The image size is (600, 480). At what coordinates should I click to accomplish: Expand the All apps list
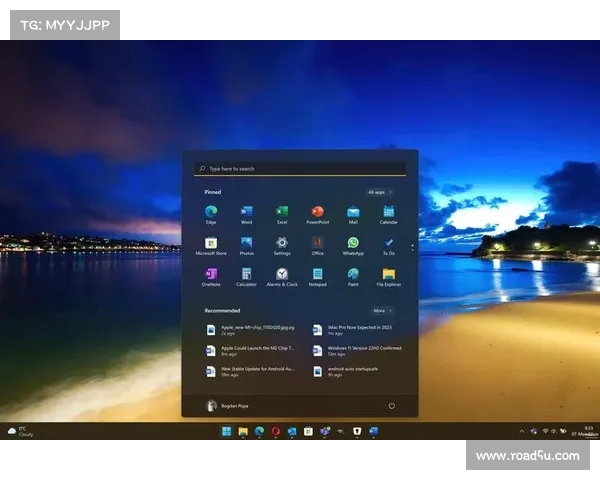point(379,191)
